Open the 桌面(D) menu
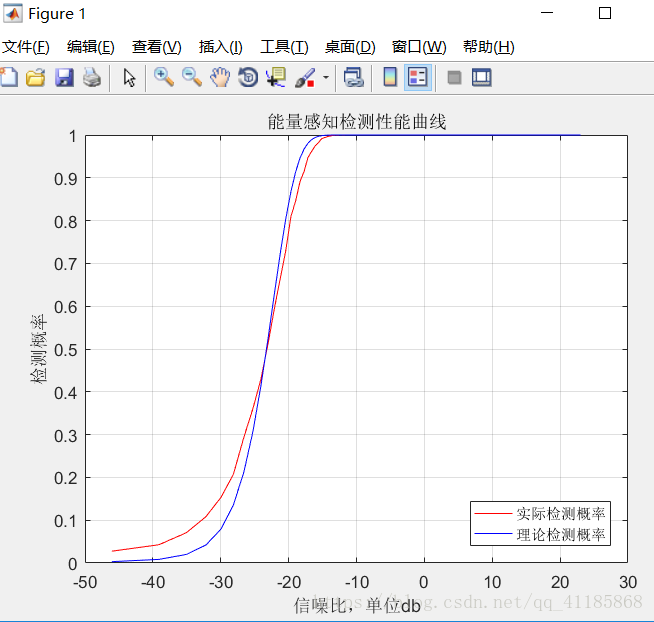This screenshot has height=622, width=654. click(x=350, y=47)
